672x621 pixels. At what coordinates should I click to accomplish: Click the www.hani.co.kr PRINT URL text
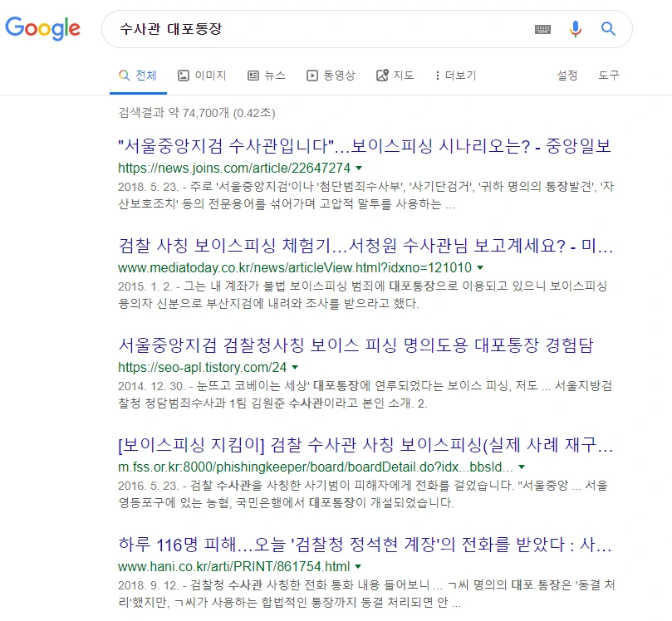[x=234, y=566]
